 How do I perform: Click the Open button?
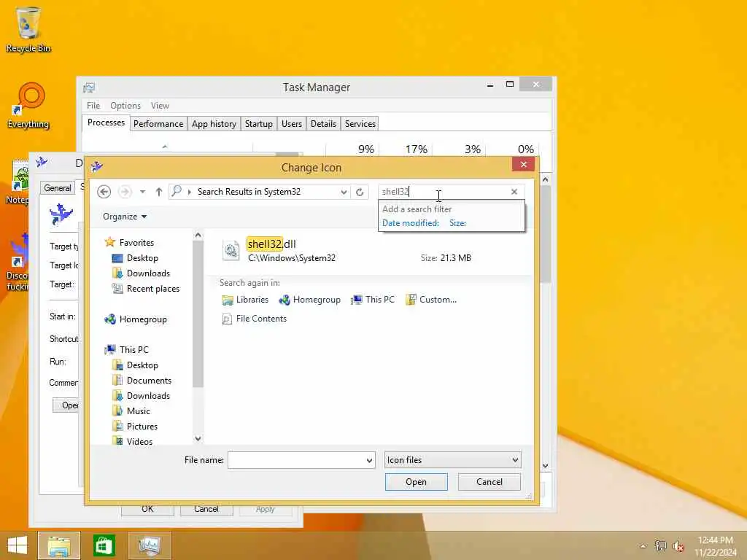coord(416,482)
